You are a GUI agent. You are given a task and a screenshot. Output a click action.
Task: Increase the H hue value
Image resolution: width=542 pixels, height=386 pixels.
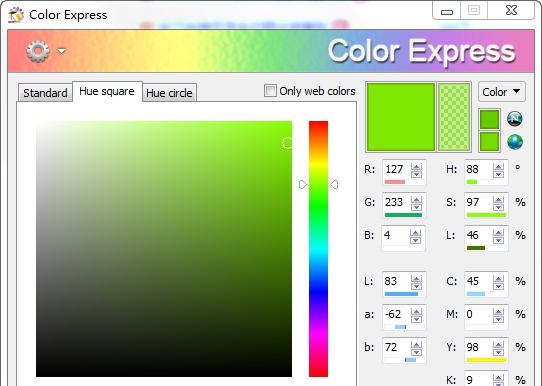coord(498,167)
